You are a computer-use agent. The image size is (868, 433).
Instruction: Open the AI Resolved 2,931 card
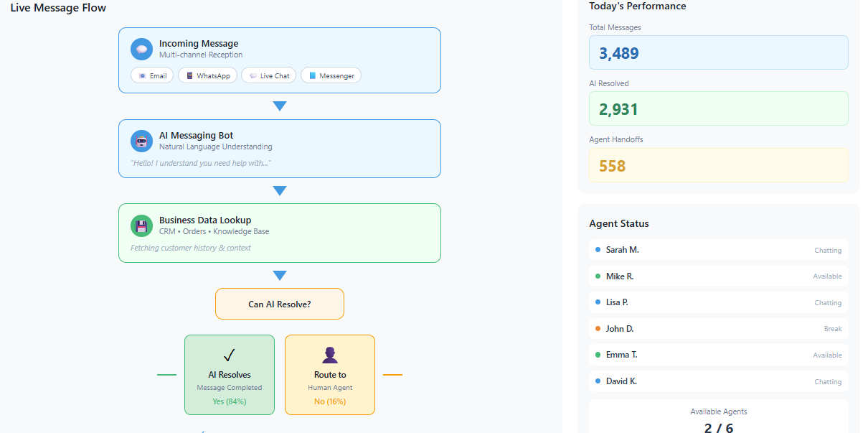718,108
